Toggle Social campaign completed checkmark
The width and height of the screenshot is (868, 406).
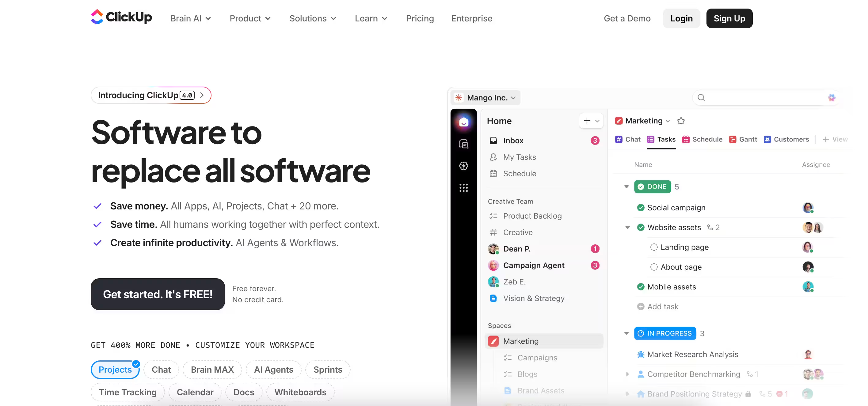pyautogui.click(x=641, y=208)
